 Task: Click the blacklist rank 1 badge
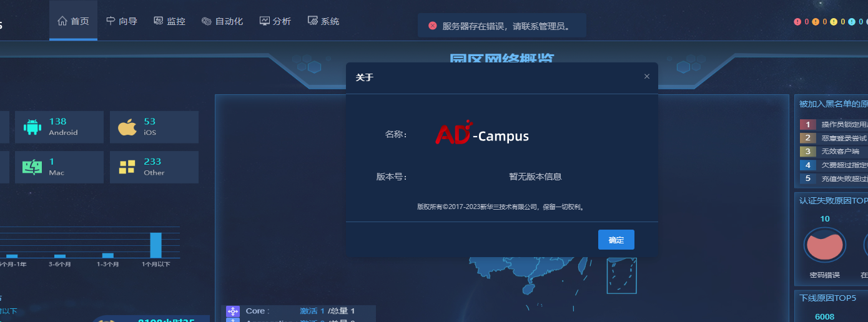click(807, 125)
